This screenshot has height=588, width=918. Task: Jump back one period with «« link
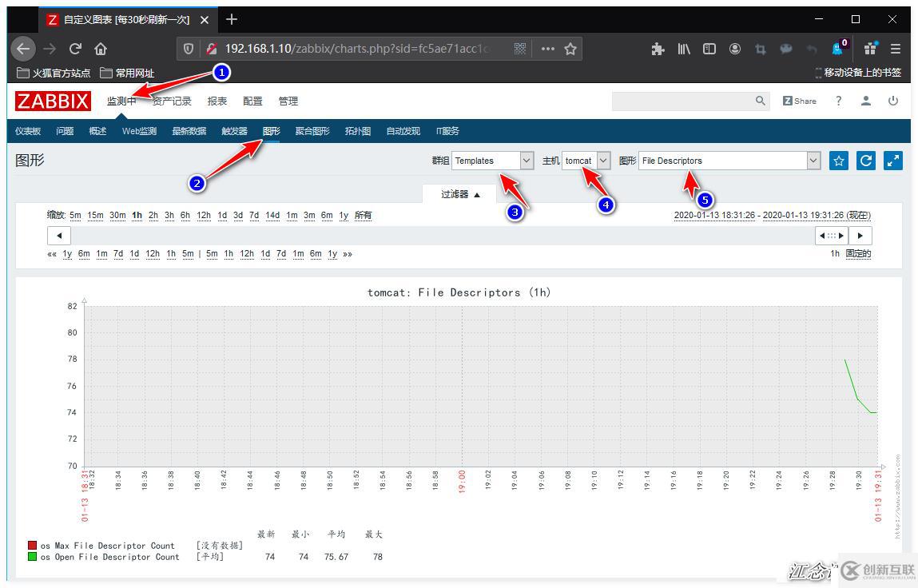(x=52, y=253)
